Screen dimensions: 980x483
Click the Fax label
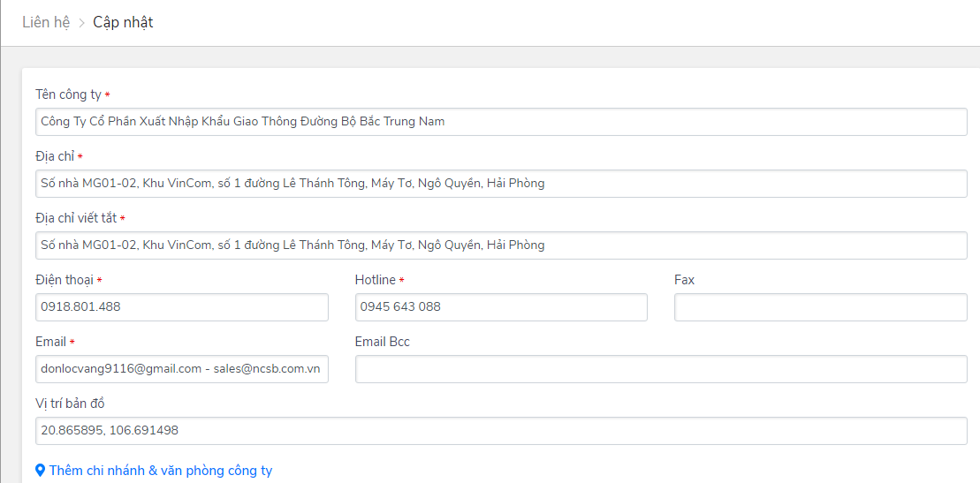point(684,280)
